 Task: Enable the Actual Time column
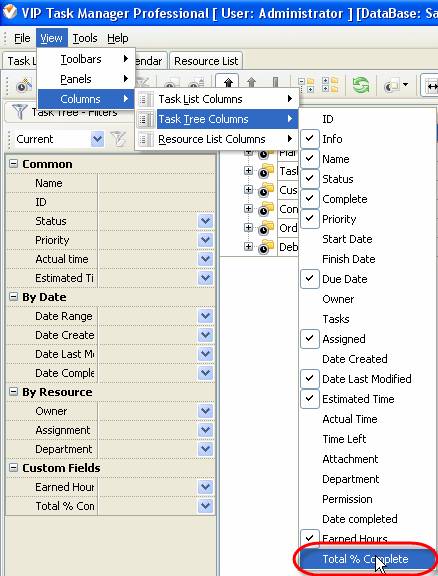coord(367,419)
